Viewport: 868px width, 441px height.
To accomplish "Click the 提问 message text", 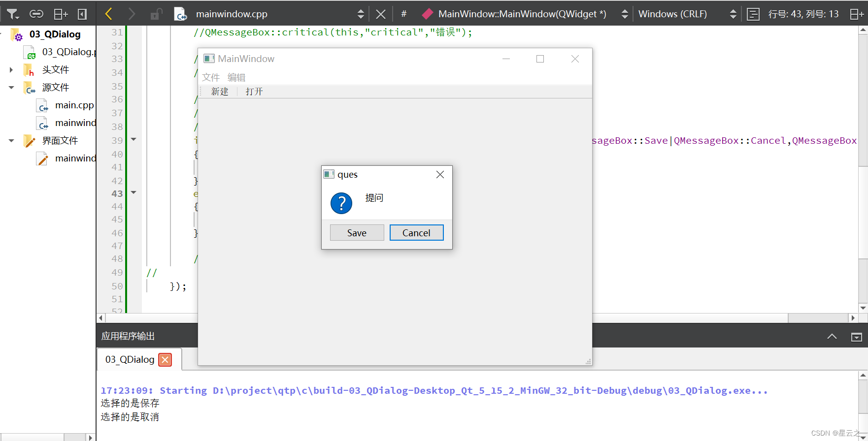I will [x=374, y=198].
